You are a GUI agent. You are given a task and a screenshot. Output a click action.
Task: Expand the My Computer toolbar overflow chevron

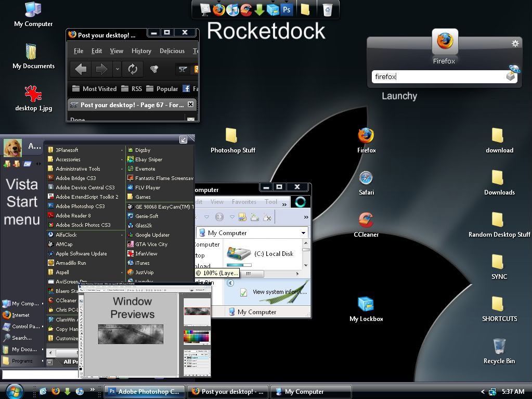pyautogui.click(x=306, y=217)
